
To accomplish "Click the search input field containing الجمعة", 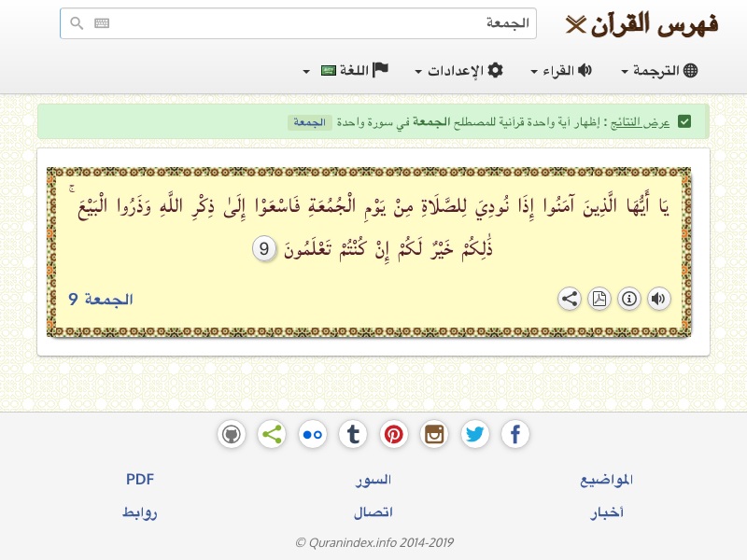I will click(x=298, y=22).
